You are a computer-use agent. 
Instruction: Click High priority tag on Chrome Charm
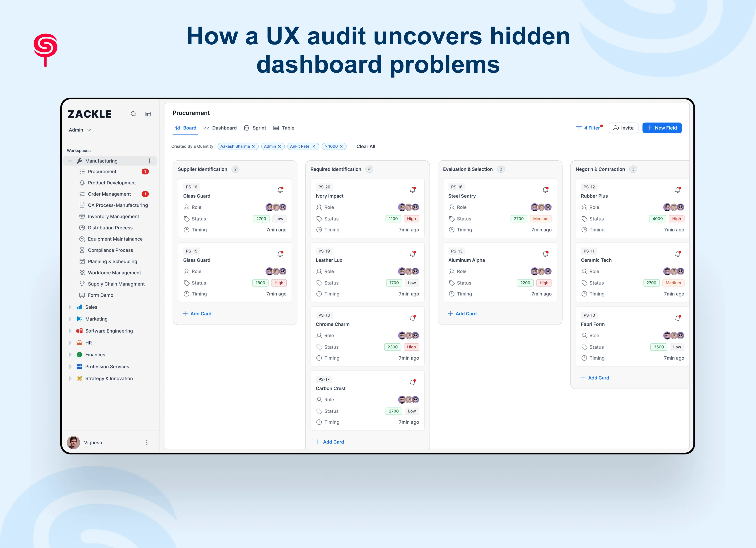click(411, 347)
